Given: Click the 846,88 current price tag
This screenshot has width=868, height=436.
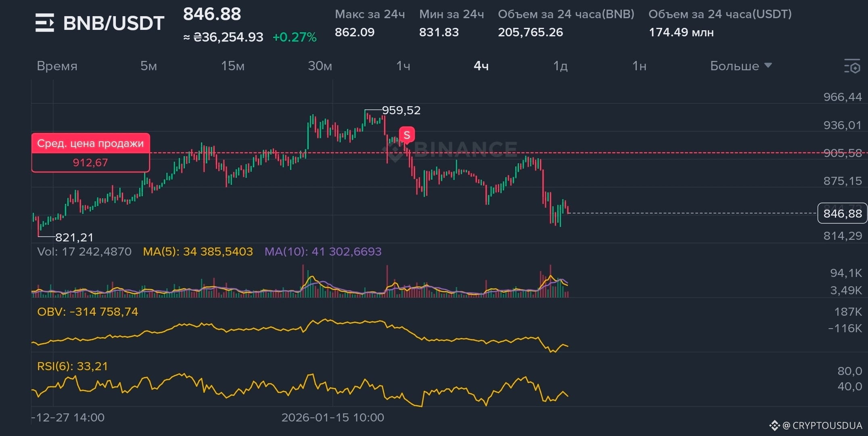Looking at the screenshot, I should pos(842,213).
